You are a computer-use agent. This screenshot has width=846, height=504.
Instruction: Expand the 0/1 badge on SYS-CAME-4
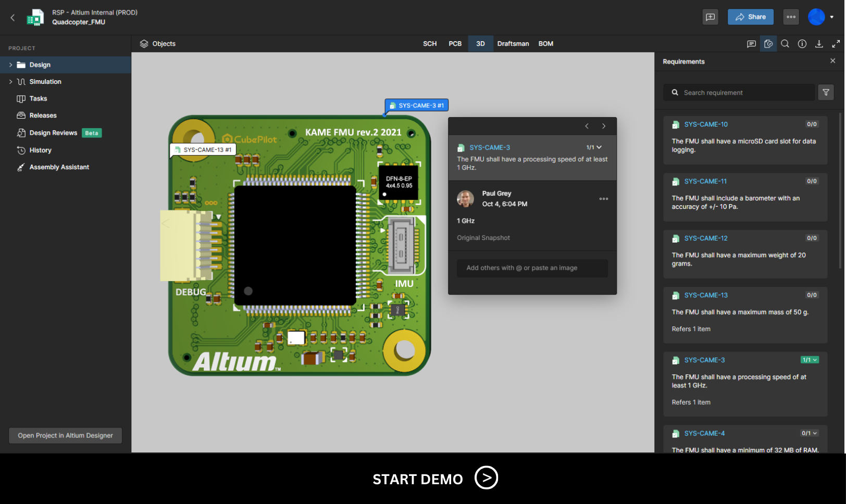pos(810,433)
